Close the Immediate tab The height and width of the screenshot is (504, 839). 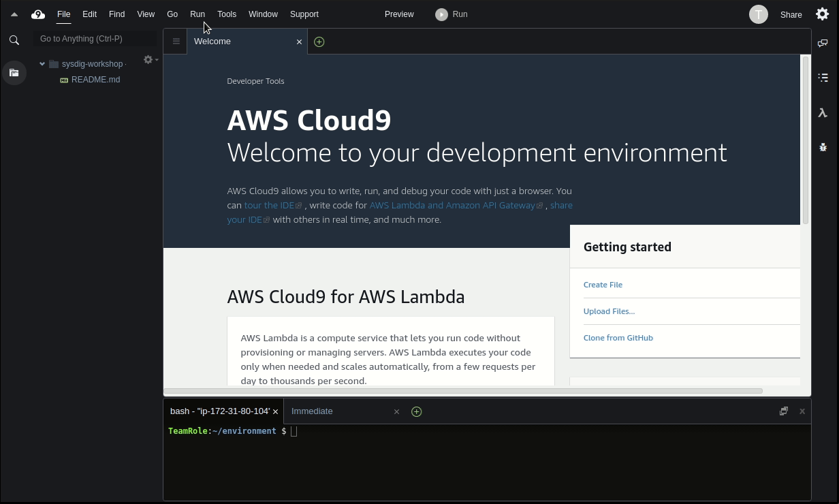pyautogui.click(x=396, y=412)
